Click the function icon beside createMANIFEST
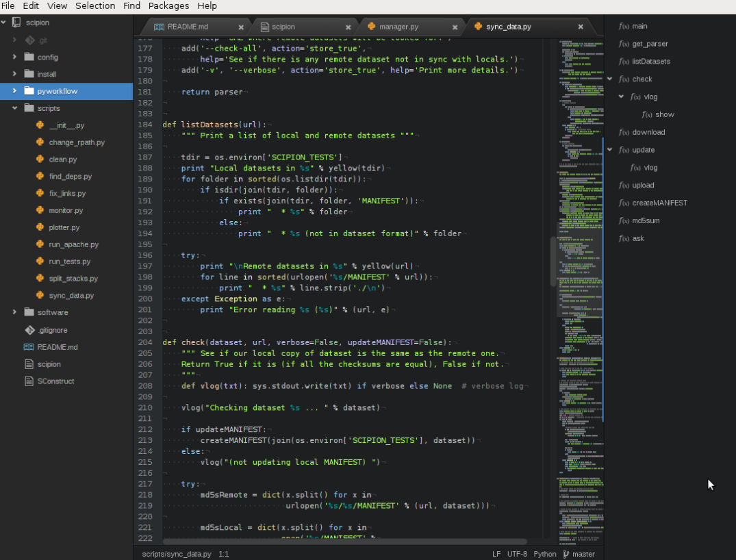The width and height of the screenshot is (736, 560). coord(623,203)
